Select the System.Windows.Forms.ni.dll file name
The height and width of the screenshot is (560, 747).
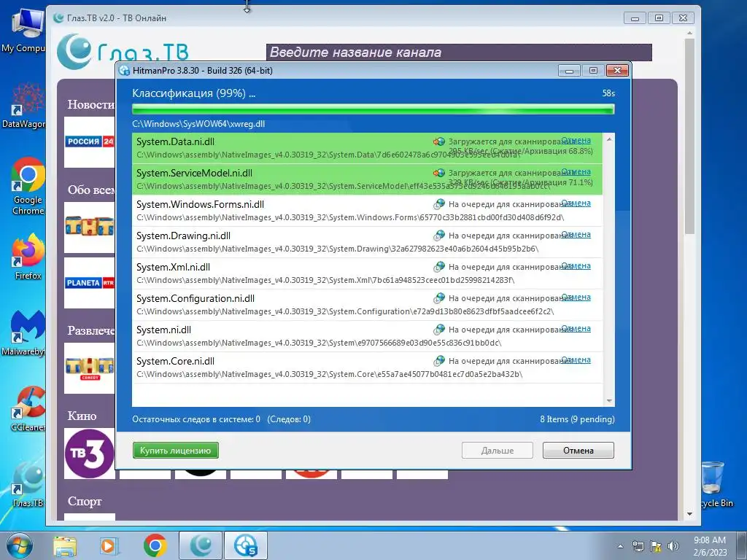pos(200,205)
